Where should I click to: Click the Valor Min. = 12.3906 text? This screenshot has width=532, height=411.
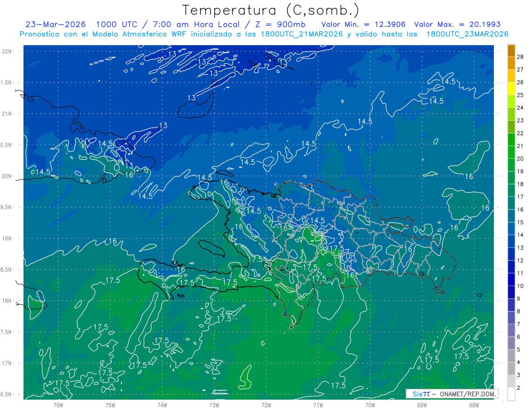coord(364,24)
